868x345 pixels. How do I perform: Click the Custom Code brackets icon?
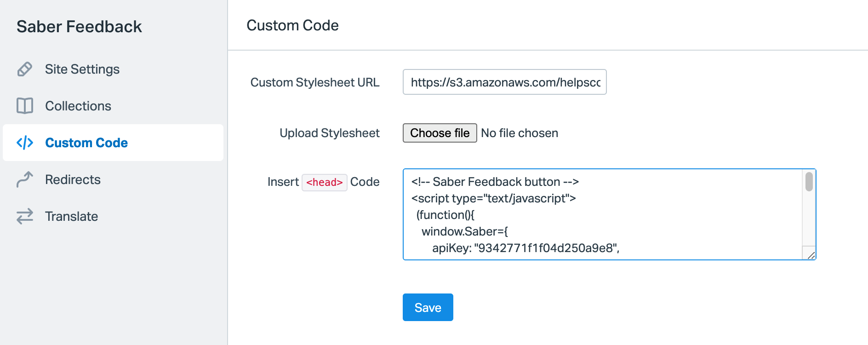click(25, 143)
